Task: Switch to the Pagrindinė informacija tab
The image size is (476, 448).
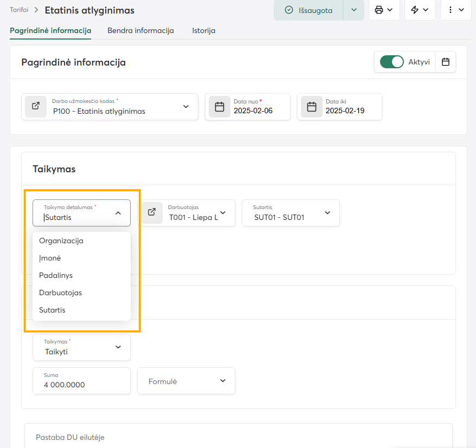Action: (x=50, y=31)
